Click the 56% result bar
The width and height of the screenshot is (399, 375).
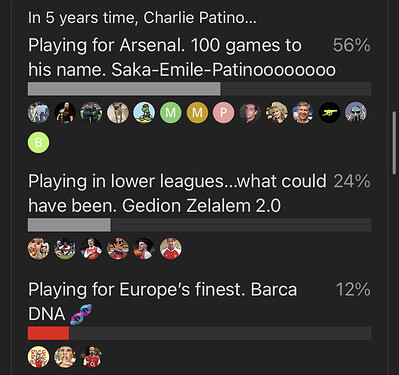pyautogui.click(x=199, y=89)
